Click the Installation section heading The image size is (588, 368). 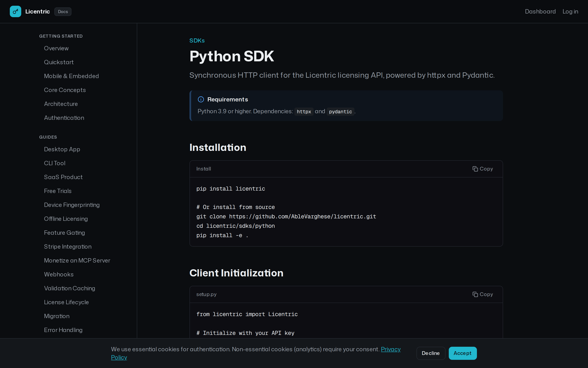pos(218,147)
